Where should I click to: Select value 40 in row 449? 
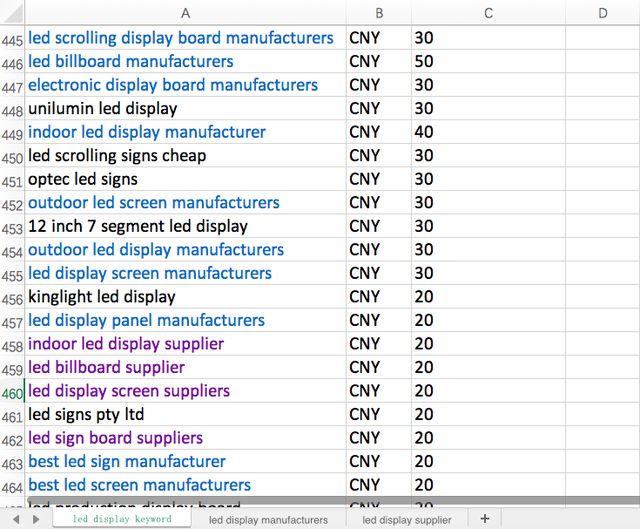[x=489, y=132]
